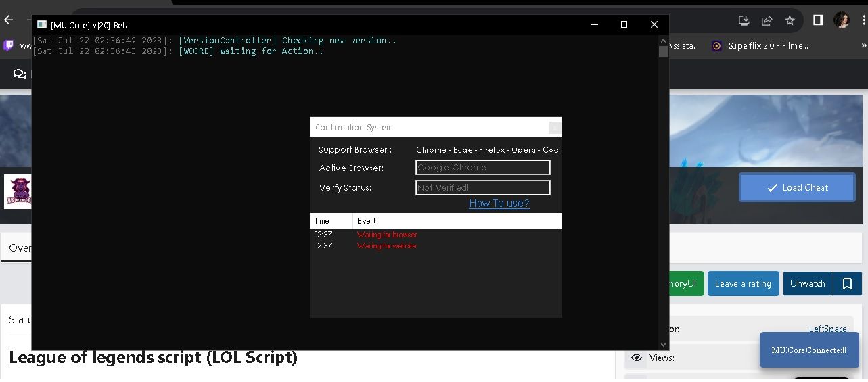Open the How To use? link

(x=499, y=203)
